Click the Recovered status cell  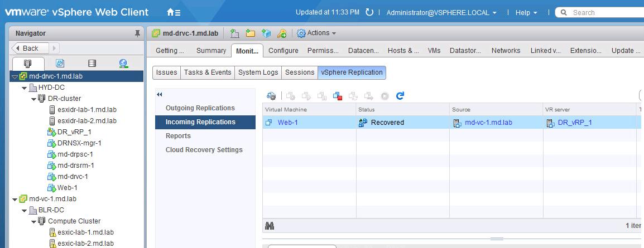point(402,122)
